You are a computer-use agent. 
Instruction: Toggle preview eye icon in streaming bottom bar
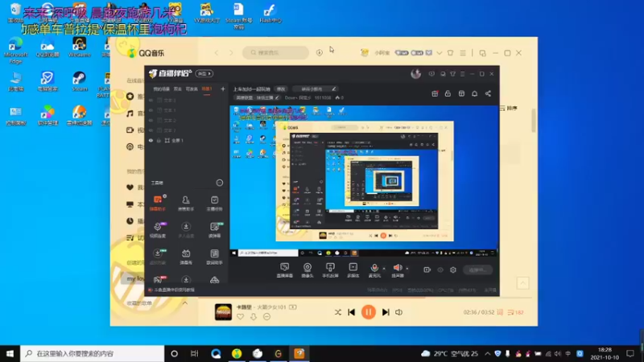click(x=440, y=270)
